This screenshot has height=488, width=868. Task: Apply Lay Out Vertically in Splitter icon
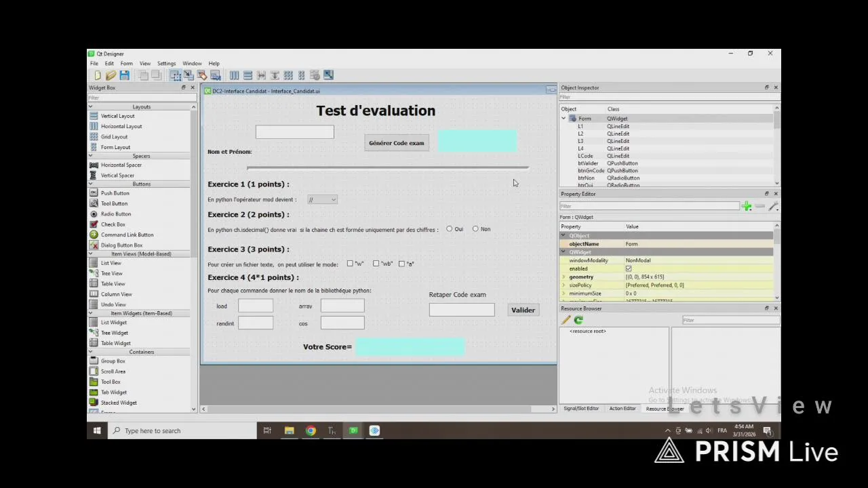(x=275, y=75)
